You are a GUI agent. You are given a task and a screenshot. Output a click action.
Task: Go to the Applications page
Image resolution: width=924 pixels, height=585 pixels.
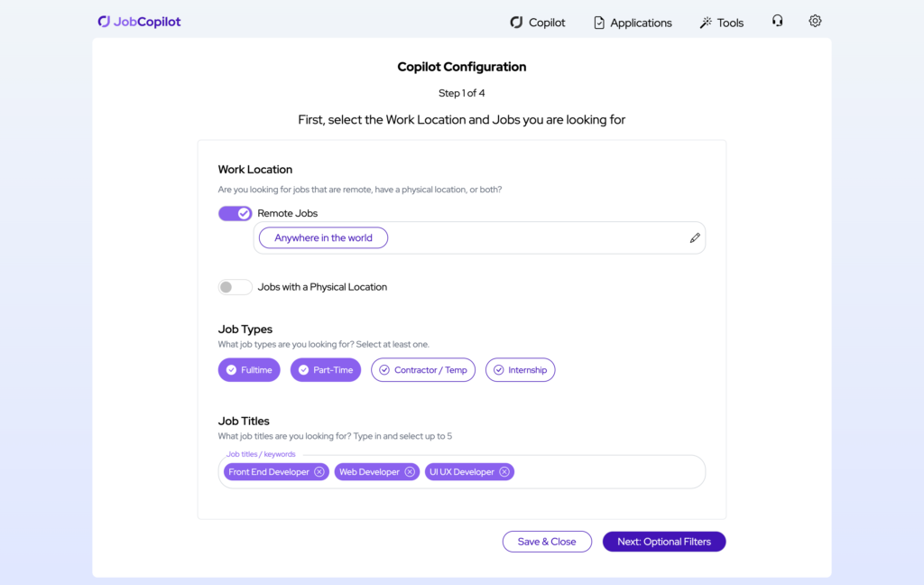(633, 23)
